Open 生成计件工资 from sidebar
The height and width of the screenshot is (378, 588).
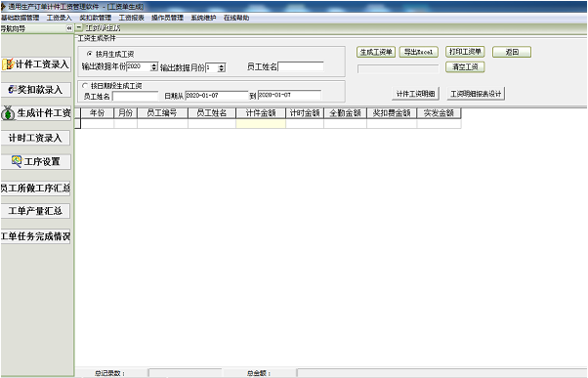[35, 113]
